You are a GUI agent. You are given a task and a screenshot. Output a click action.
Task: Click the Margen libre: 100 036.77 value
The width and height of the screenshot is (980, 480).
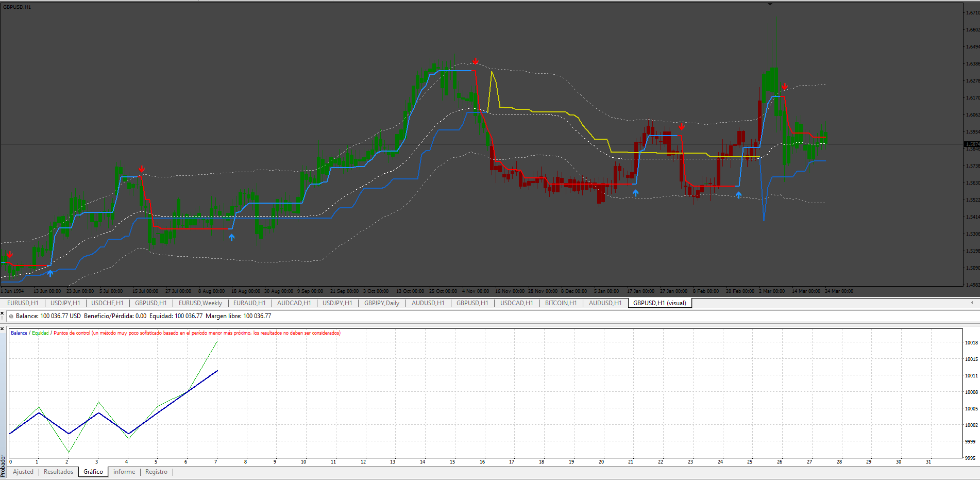(239, 317)
